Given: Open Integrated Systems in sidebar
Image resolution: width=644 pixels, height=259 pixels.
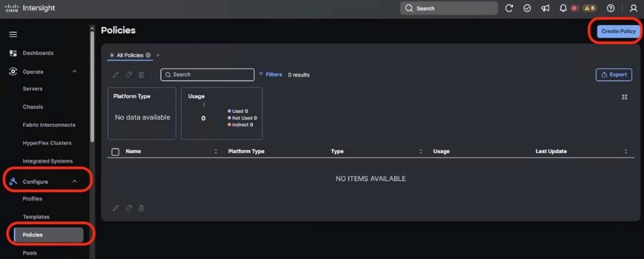Looking at the screenshot, I should (x=48, y=161).
